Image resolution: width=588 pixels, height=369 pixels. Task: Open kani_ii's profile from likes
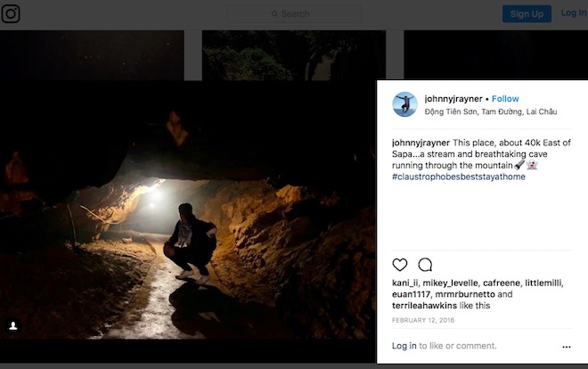(x=406, y=283)
